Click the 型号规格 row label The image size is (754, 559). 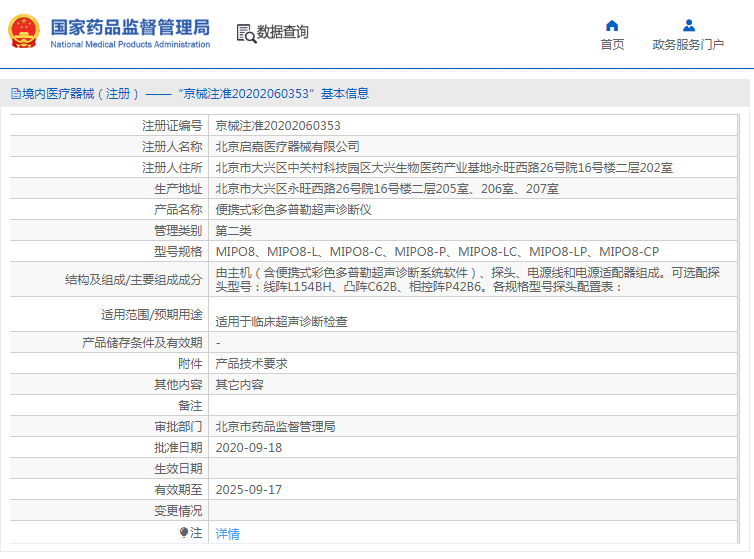178,252
